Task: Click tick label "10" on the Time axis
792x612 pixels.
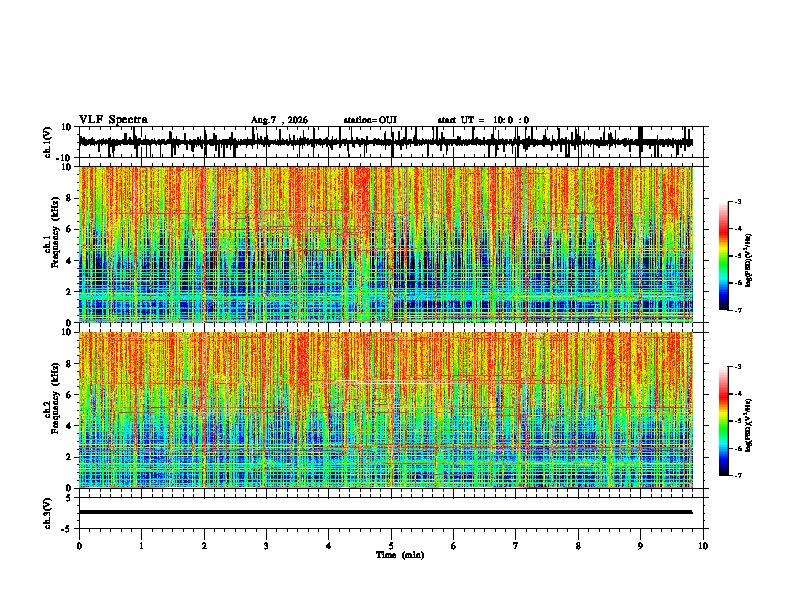Action: coord(703,546)
